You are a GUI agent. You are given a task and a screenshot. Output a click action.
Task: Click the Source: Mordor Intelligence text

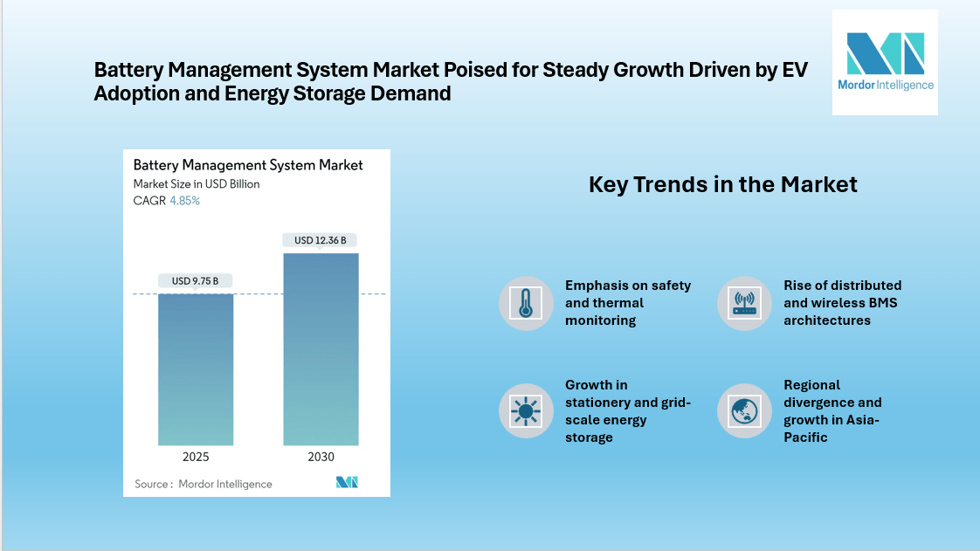[204, 484]
